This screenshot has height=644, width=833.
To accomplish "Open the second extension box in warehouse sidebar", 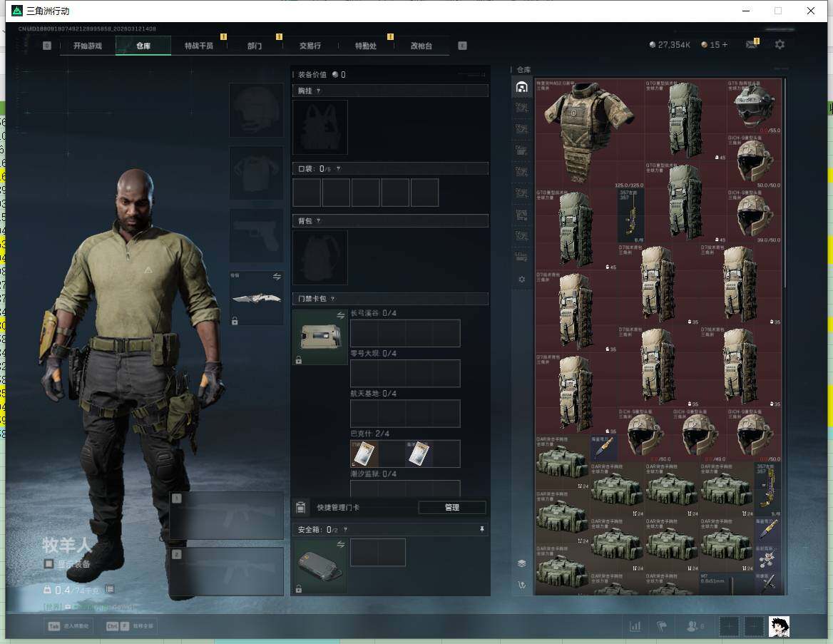I will (x=521, y=129).
